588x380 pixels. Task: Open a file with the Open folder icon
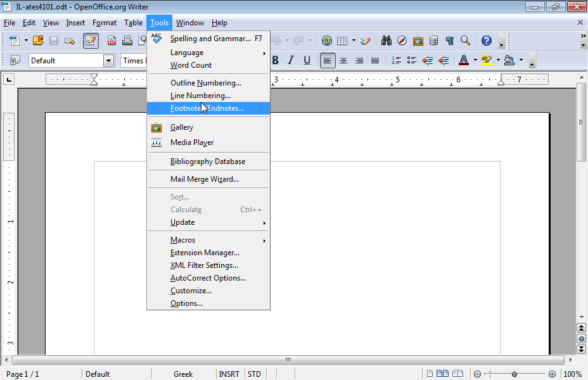point(38,41)
